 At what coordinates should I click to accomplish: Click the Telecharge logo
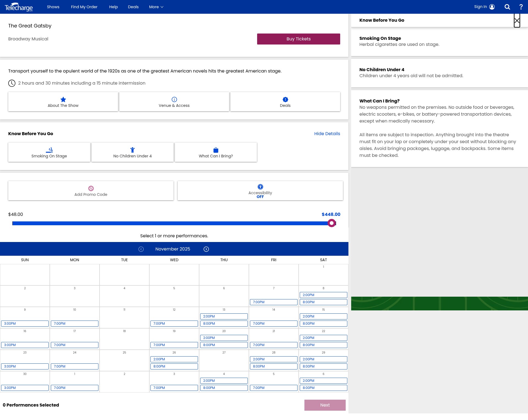point(19,7)
